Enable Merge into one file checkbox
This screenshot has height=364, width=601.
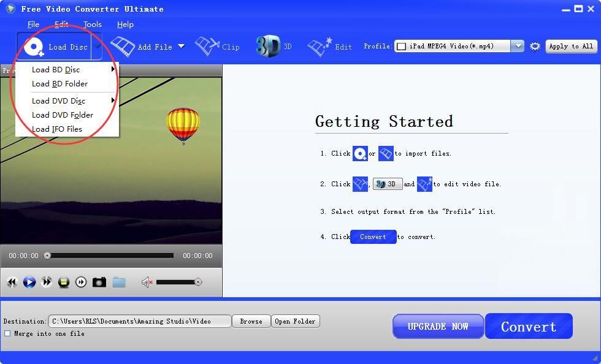(x=7, y=333)
